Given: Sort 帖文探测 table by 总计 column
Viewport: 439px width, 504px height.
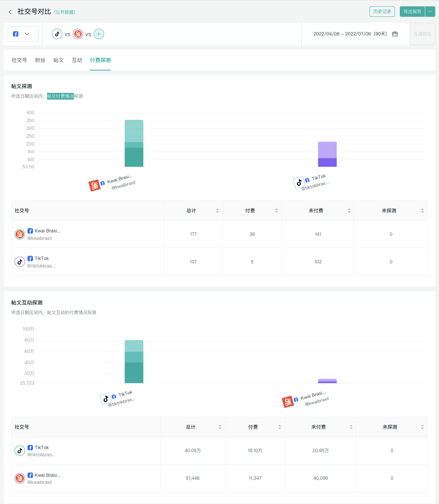Looking at the screenshot, I should click(217, 211).
